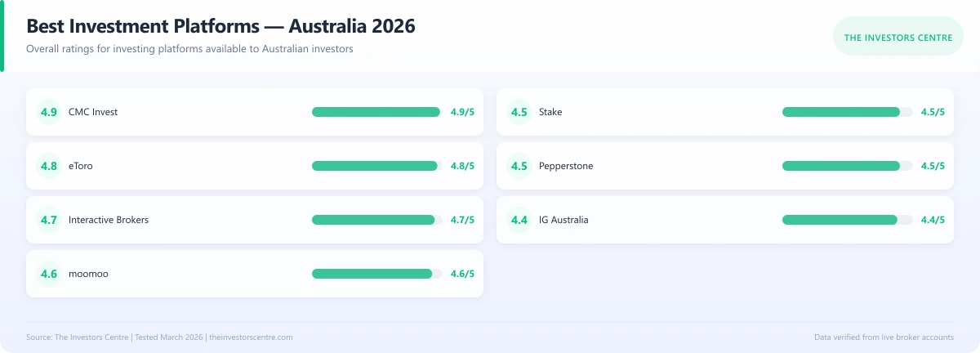Select the 4.5 badge beside Stake
The width and height of the screenshot is (980, 353).
[x=519, y=112]
